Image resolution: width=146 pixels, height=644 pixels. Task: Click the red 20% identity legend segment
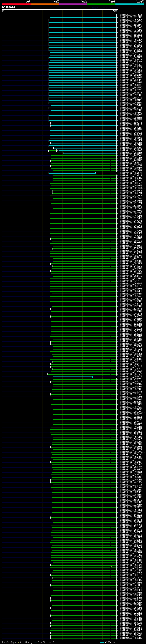16,4
